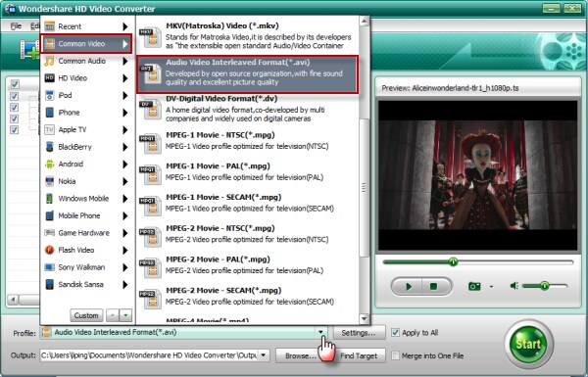Click the MPEG-2 SECAM format icon

[x=150, y=299]
